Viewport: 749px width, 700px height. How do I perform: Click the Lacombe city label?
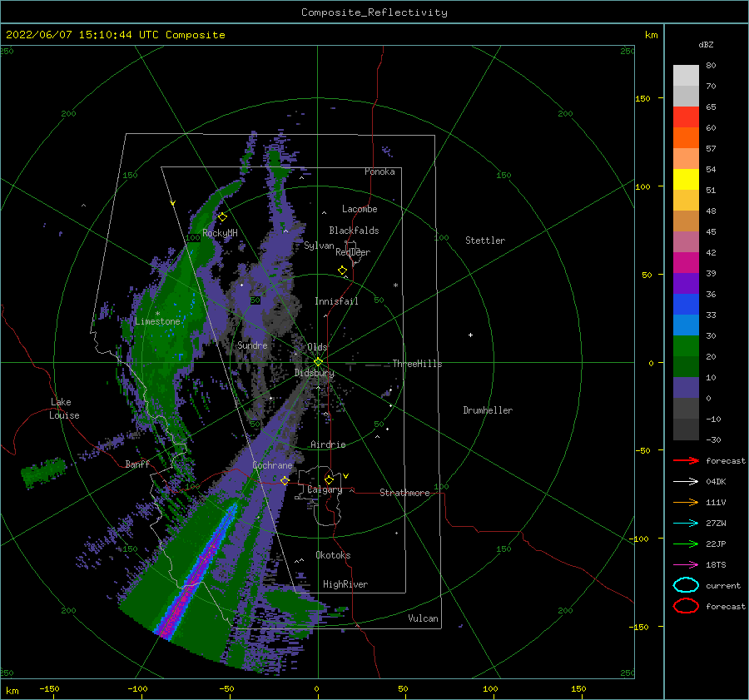[360, 209]
